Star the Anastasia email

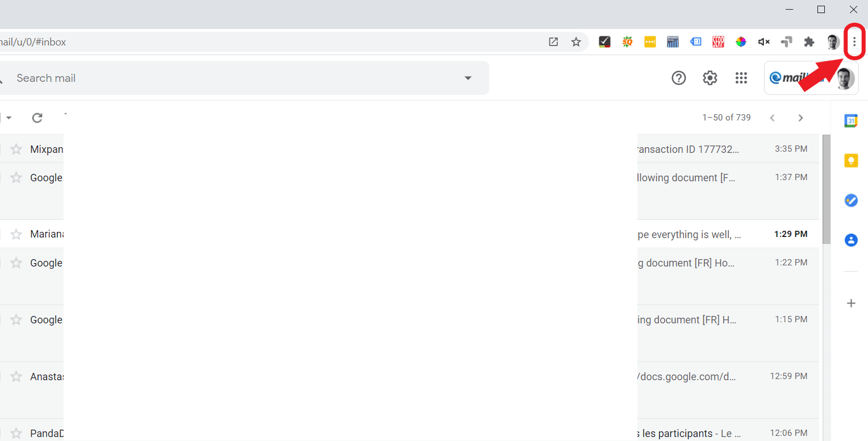(x=16, y=376)
